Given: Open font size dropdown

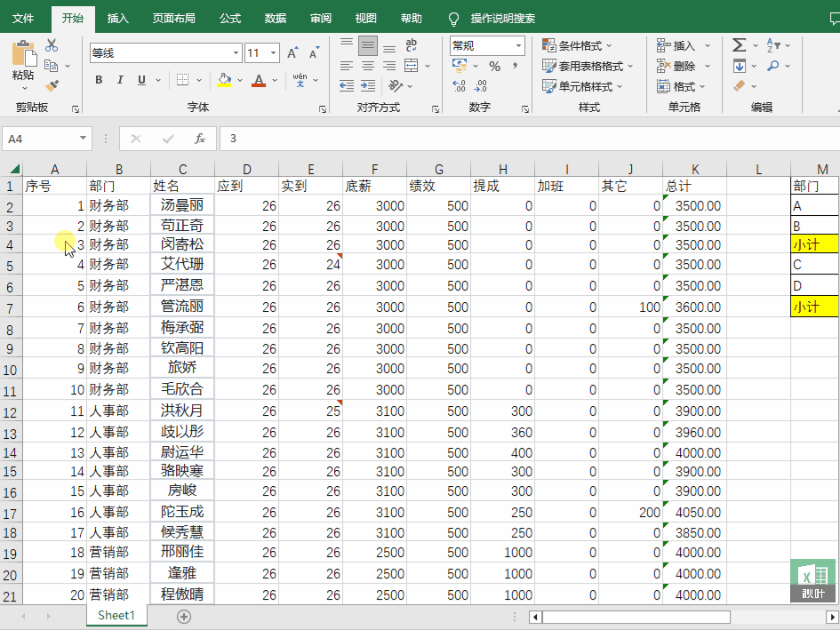Looking at the screenshot, I should pyautogui.click(x=273, y=52).
